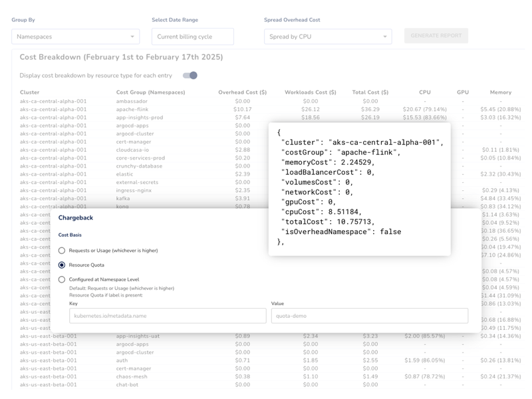
Task: Click the Memory column header
Action: 501,92
